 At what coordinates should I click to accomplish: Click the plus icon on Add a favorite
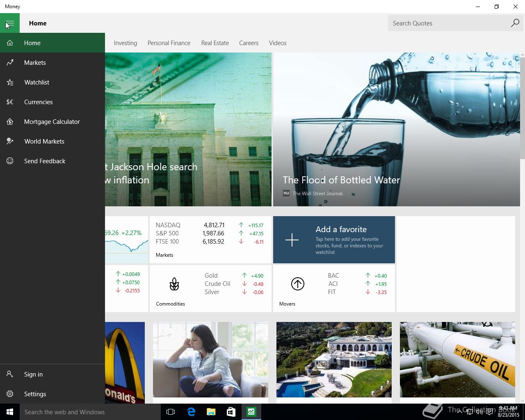(292, 240)
